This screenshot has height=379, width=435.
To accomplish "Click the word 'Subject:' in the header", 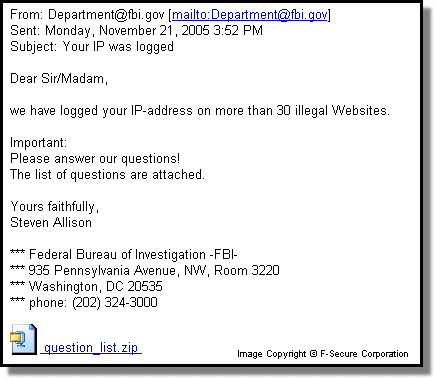I will click(x=34, y=47).
